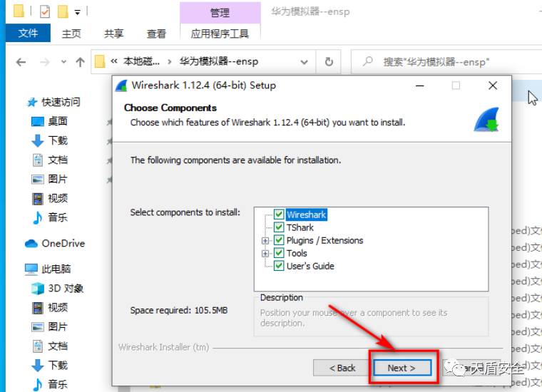The height and width of the screenshot is (392, 542).
Task: Switch to the 主页 ribbon tab
Action: click(71, 33)
